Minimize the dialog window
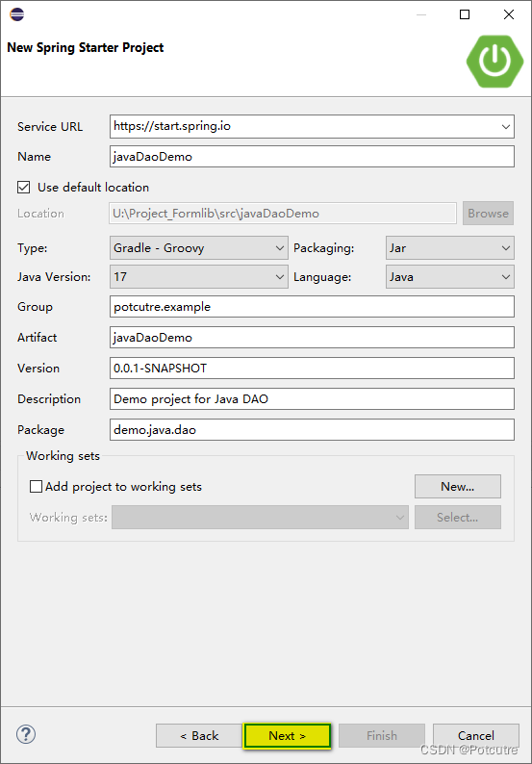This screenshot has width=532, height=764. pos(421,14)
